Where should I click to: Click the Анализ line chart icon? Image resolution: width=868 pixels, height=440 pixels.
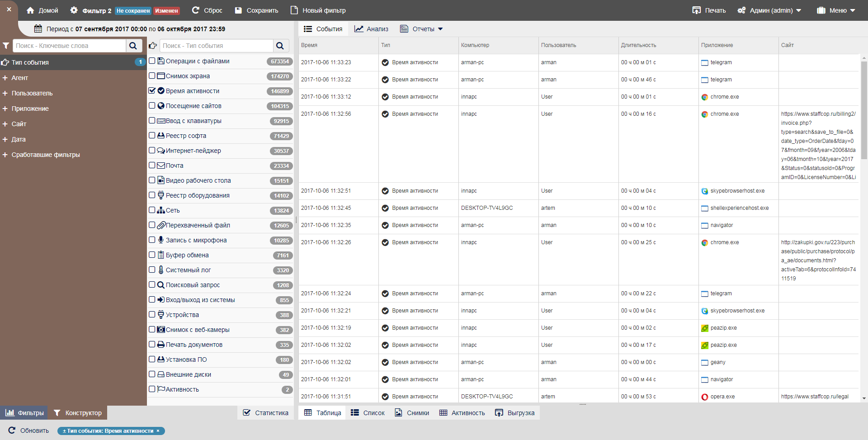(359, 29)
